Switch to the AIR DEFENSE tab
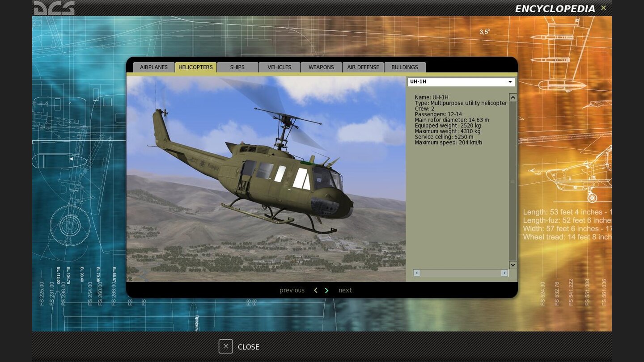644x362 pixels. click(363, 67)
